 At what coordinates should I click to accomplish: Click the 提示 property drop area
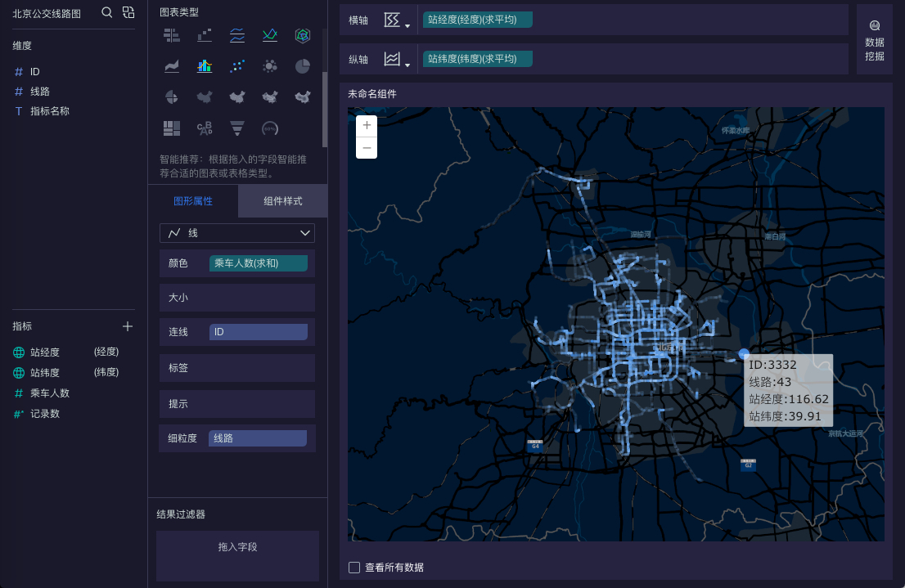point(237,404)
